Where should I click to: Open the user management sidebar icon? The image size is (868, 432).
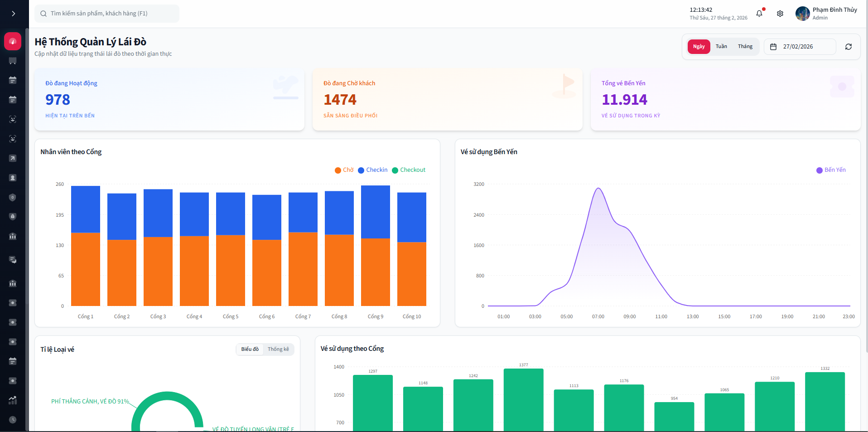coord(12,177)
